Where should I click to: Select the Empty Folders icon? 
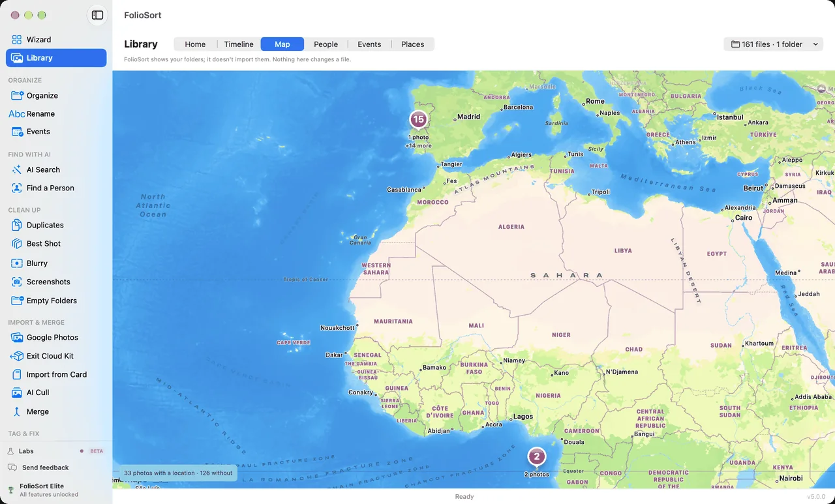[x=18, y=301]
